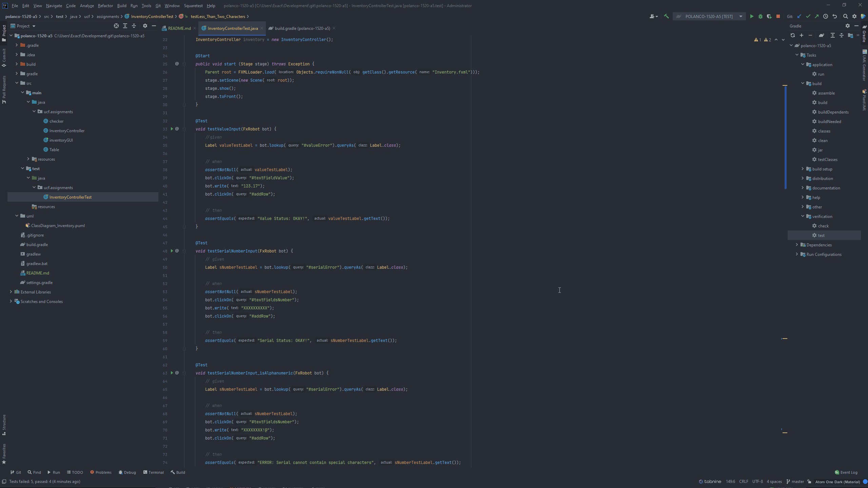The height and width of the screenshot is (488, 868).
Task: Expand the External Libraries node
Action: click(11, 292)
